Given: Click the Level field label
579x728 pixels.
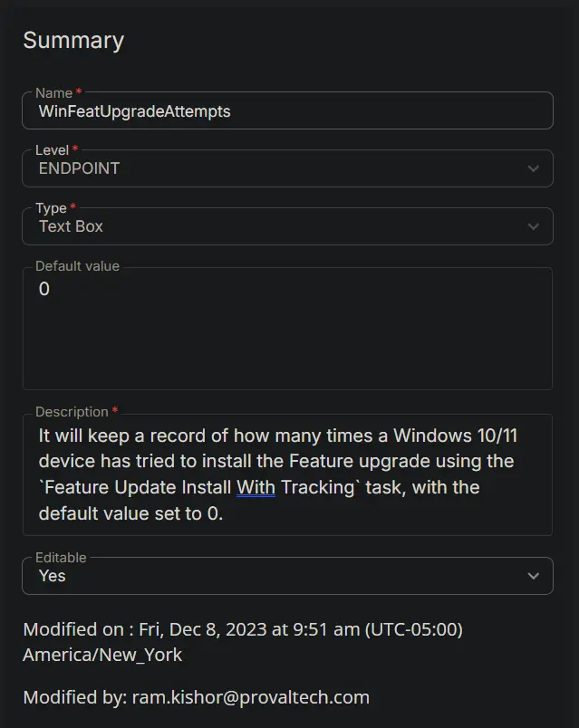Looking at the screenshot, I should click(52, 150).
